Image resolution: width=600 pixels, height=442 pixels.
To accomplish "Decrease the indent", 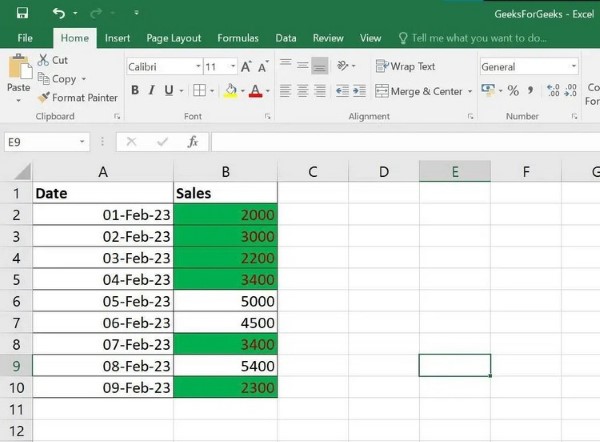I will click(x=342, y=91).
